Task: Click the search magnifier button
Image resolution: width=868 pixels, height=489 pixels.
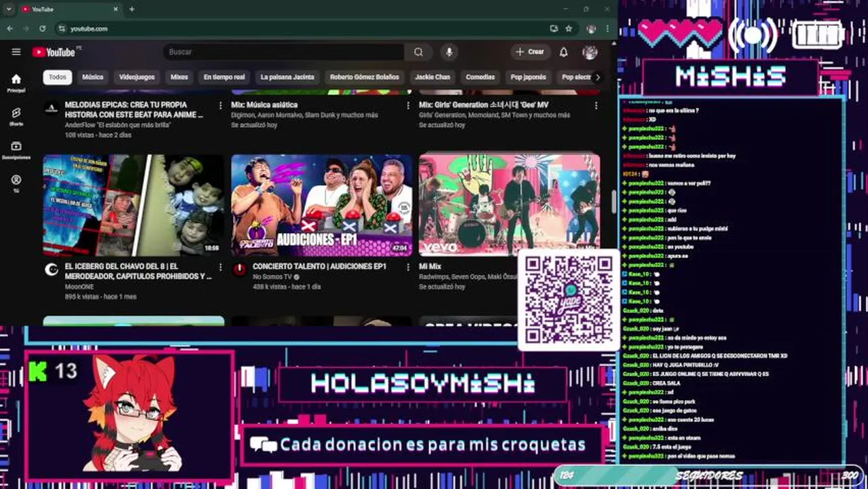Action: 418,52
